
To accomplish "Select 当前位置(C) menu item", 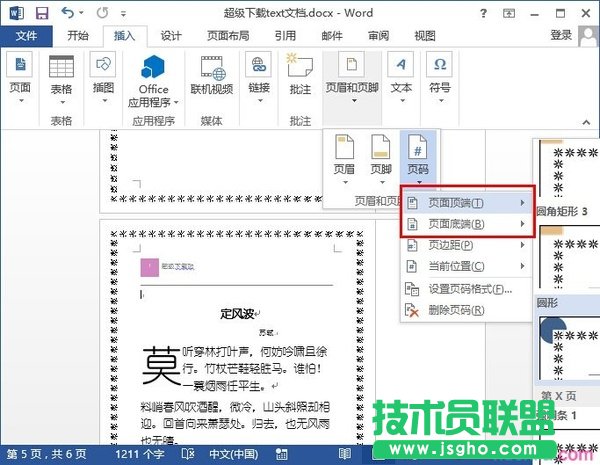I will point(467,266).
